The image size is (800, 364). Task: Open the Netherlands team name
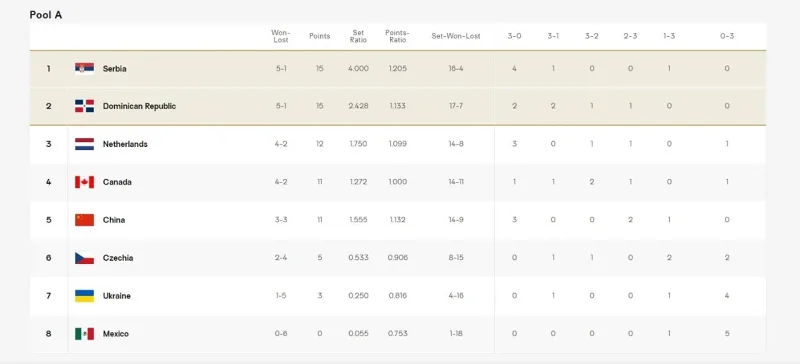pos(125,144)
